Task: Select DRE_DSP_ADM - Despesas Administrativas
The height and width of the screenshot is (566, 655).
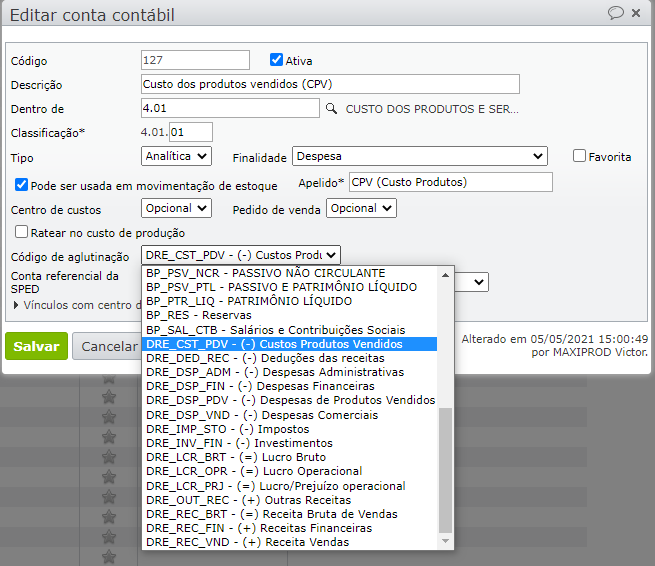Action: point(289,372)
